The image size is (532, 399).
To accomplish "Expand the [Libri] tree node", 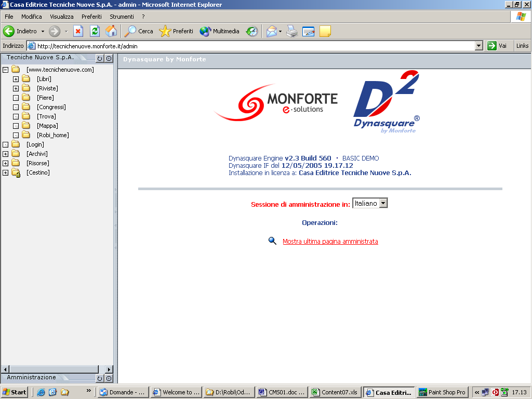I will click(x=16, y=79).
